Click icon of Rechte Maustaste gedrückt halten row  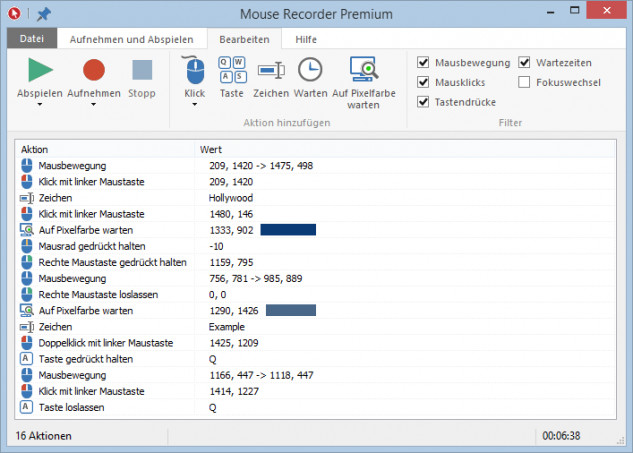[27, 262]
